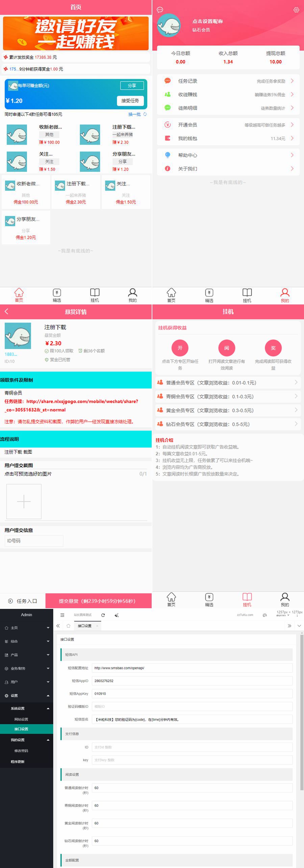Click the home icon in admin tab bar
The width and height of the screenshot is (304, 868).
coord(69,626)
